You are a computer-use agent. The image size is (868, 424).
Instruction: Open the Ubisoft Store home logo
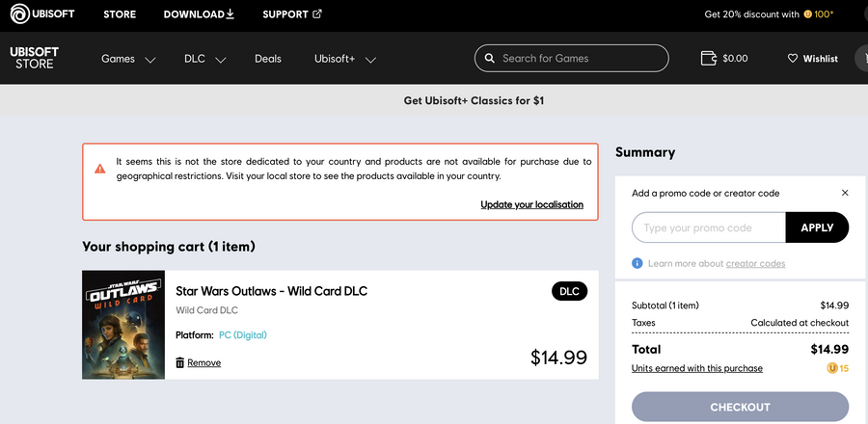35,58
